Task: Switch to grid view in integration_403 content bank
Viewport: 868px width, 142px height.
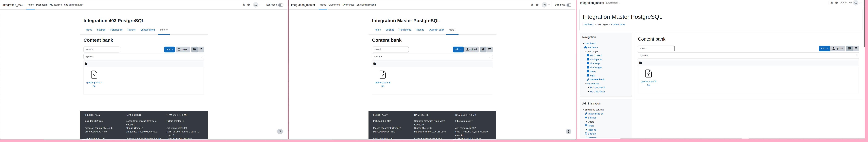Action: pos(194,50)
